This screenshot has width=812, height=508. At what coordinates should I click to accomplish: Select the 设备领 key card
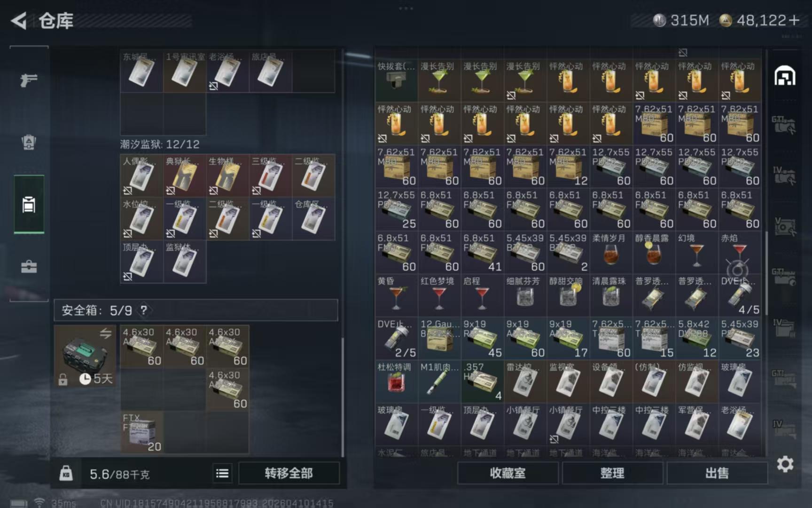click(611, 381)
